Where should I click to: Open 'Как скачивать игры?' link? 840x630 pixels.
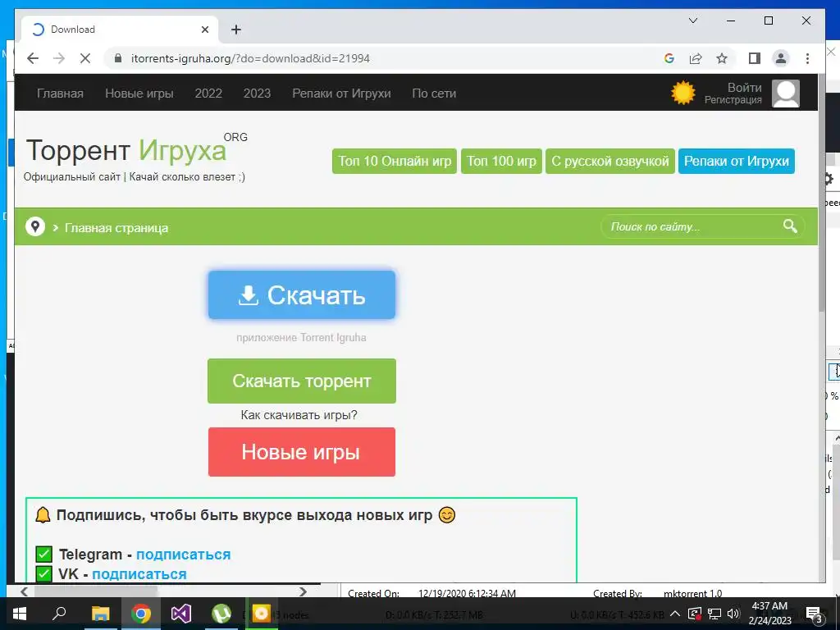tap(299, 414)
